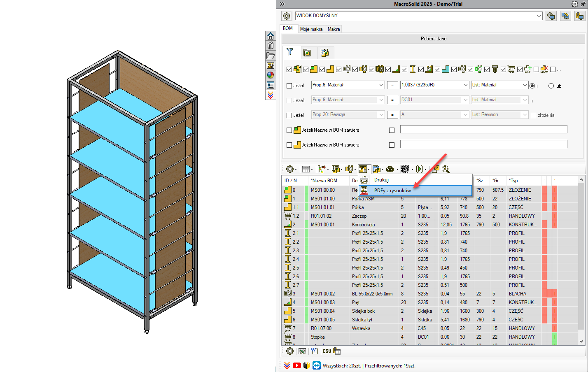Open the third filter tab with stacked parts icon

[x=324, y=53]
